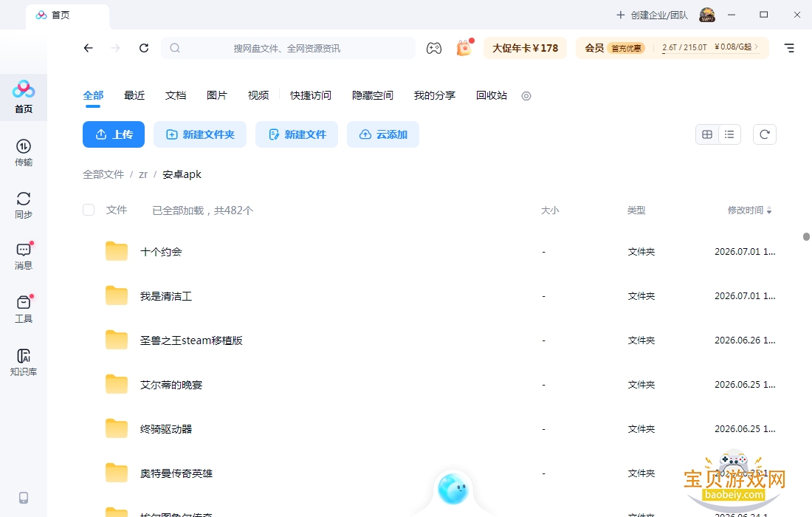Open folder 圣兽之王steam移植版

191,340
